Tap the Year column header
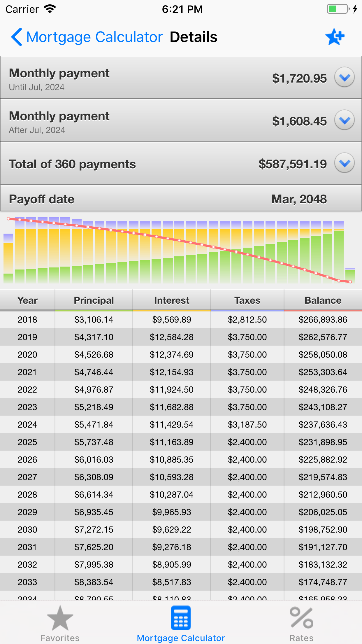362x644 pixels. click(x=27, y=300)
